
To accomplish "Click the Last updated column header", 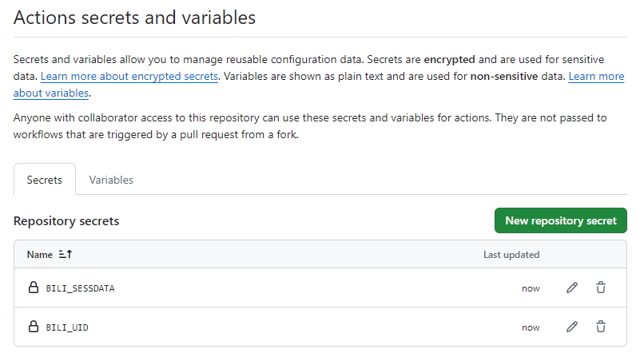I will (511, 255).
